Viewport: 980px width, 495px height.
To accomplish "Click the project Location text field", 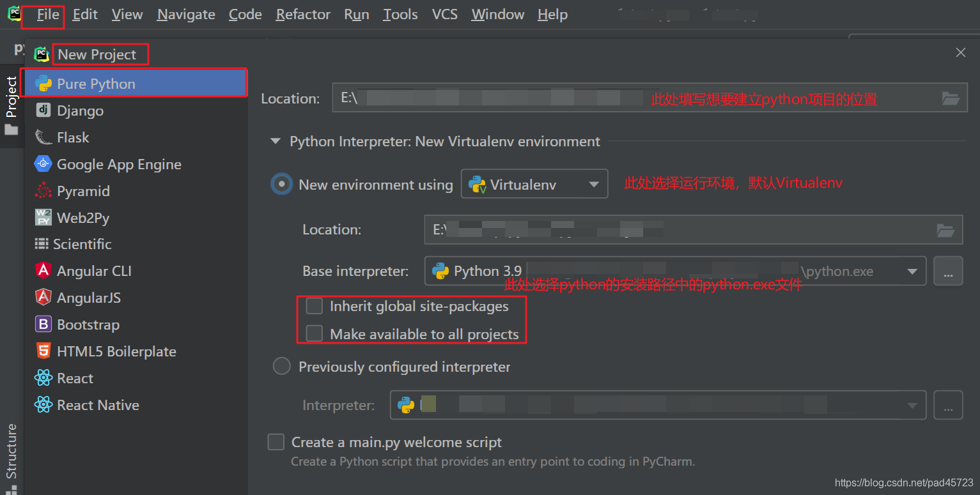I will click(649, 98).
